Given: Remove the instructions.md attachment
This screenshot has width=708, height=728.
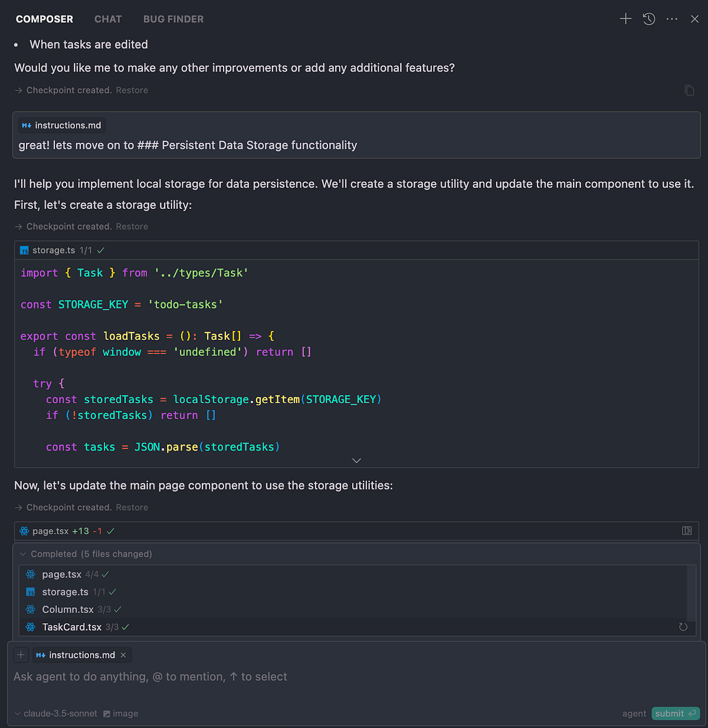Looking at the screenshot, I should 123,655.
